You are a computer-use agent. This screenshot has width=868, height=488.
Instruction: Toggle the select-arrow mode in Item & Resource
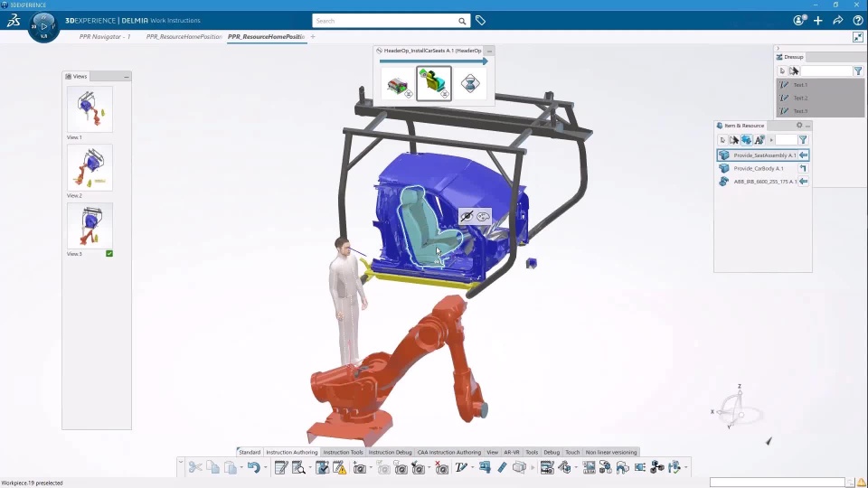point(722,140)
